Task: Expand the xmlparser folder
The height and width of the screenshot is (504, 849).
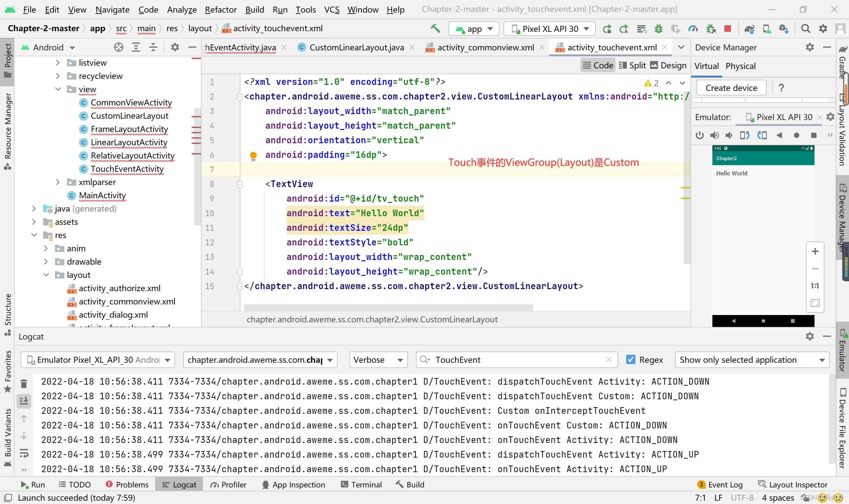Action: 58,182
